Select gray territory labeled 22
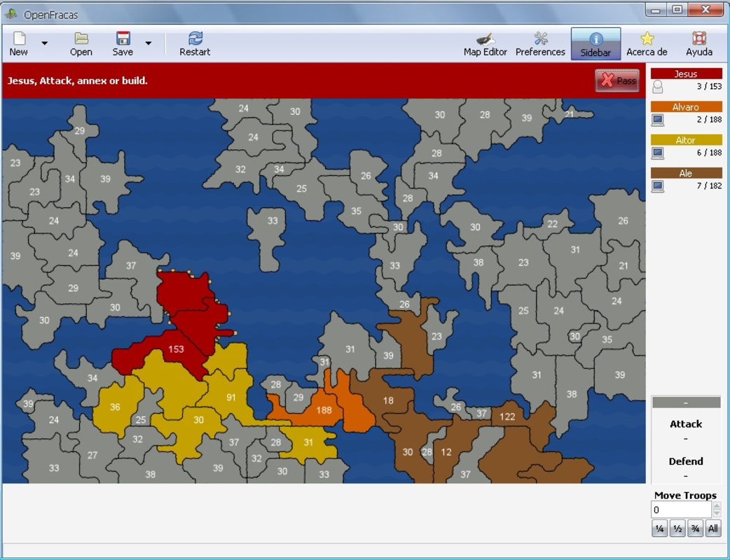 (552, 224)
